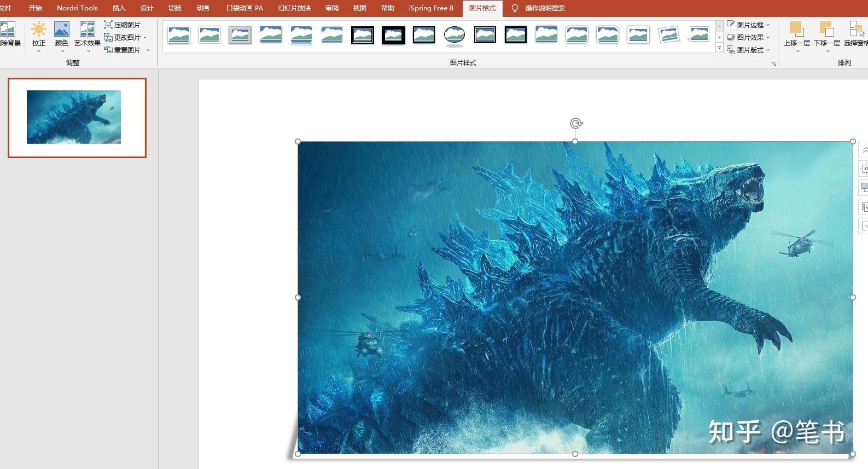Apply the Snip Diagonal Corner White style
The width and height of the screenshot is (868, 469).
click(x=608, y=35)
